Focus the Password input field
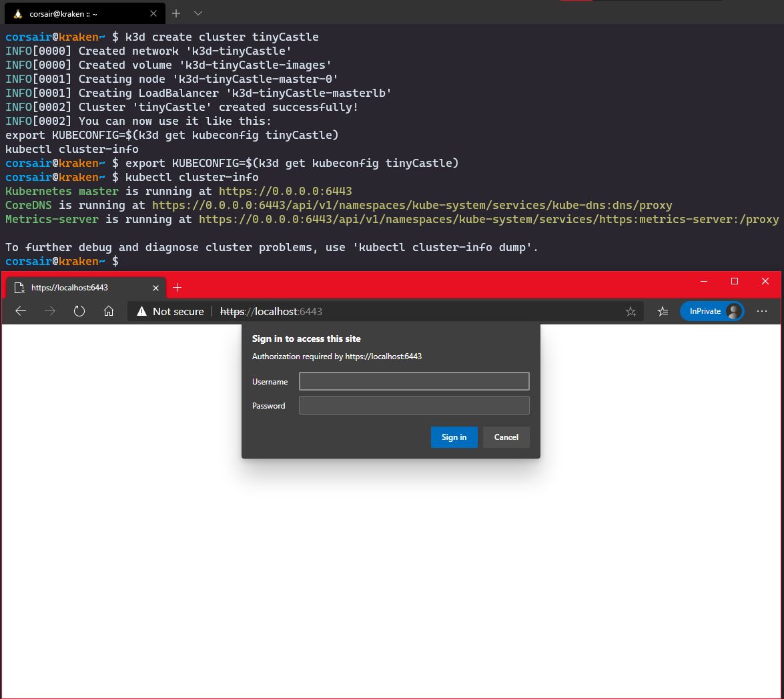This screenshot has width=784, height=699. point(414,405)
